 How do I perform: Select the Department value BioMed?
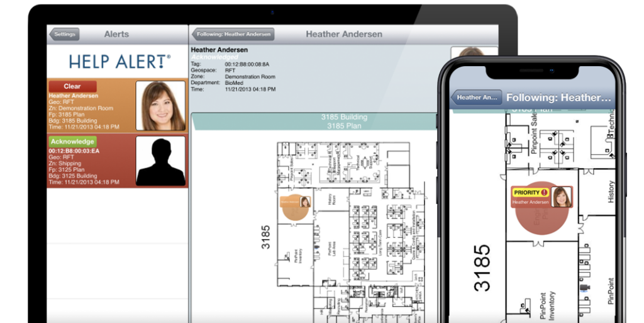[x=234, y=82]
